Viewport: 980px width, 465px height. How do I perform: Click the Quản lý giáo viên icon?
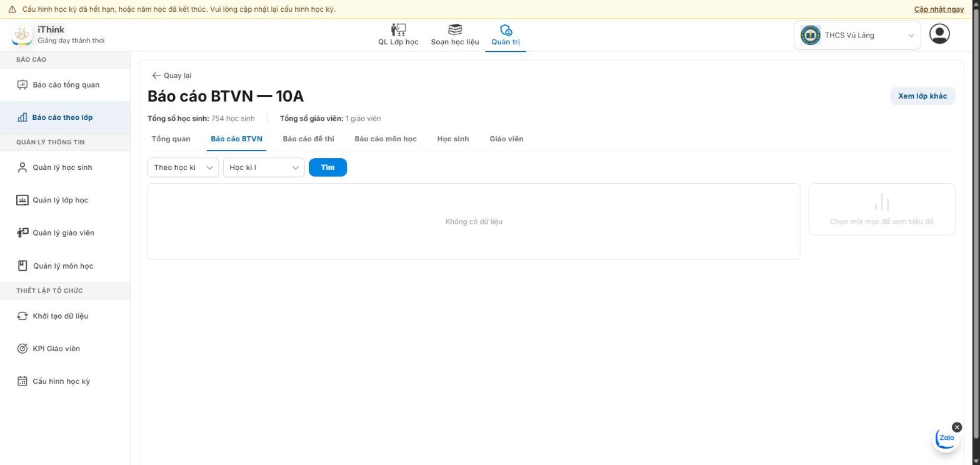click(x=22, y=232)
